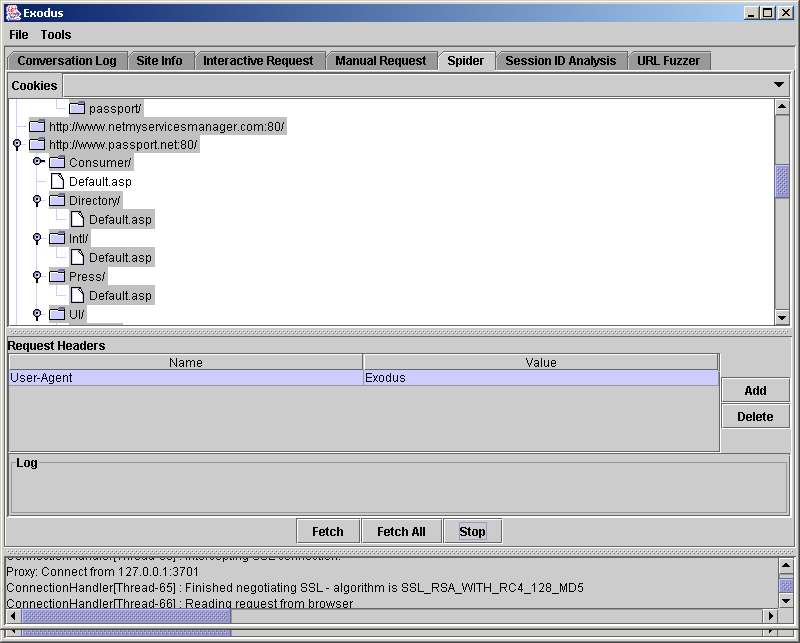Select the User-Agent value cell Exodus
Viewport: 800px width, 643px height.
coord(540,378)
